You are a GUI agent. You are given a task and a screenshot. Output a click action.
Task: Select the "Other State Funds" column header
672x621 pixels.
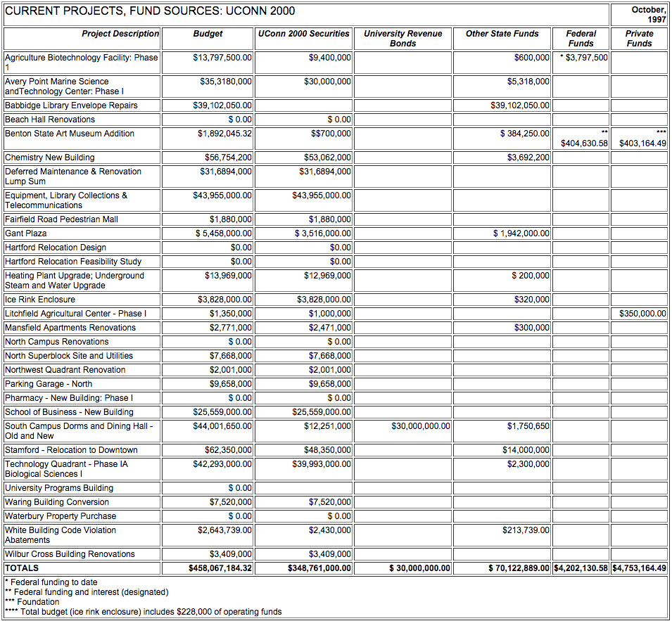(x=502, y=34)
